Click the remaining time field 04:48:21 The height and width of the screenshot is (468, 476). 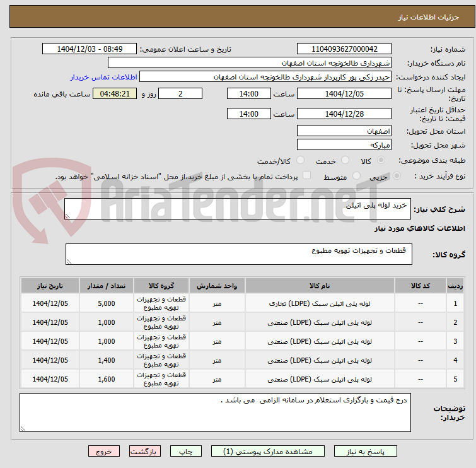(x=115, y=93)
